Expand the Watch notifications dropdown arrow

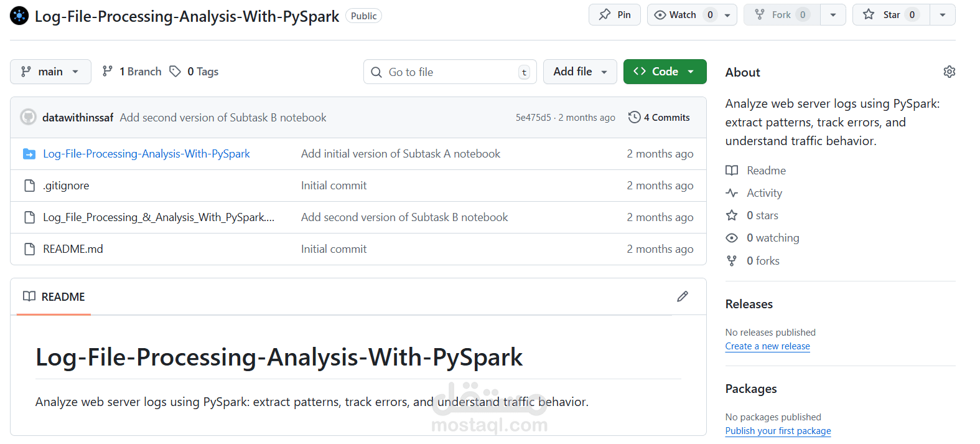pyautogui.click(x=727, y=15)
